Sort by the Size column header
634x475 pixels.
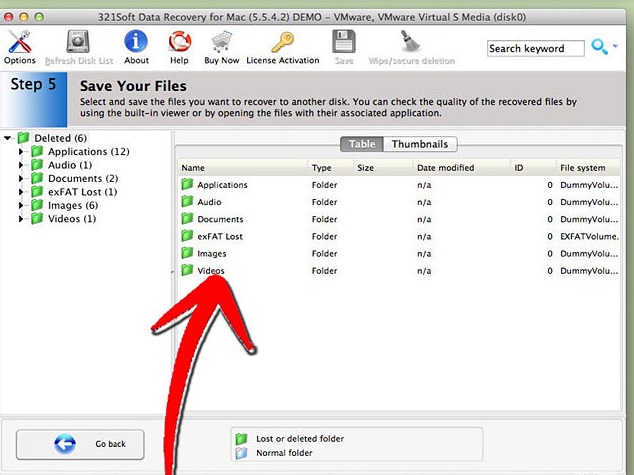[383, 168]
